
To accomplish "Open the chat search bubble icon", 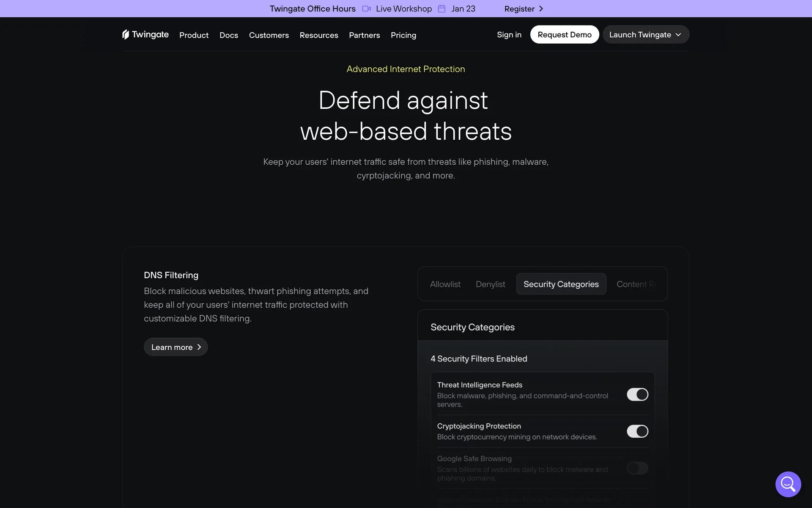I will [788, 484].
